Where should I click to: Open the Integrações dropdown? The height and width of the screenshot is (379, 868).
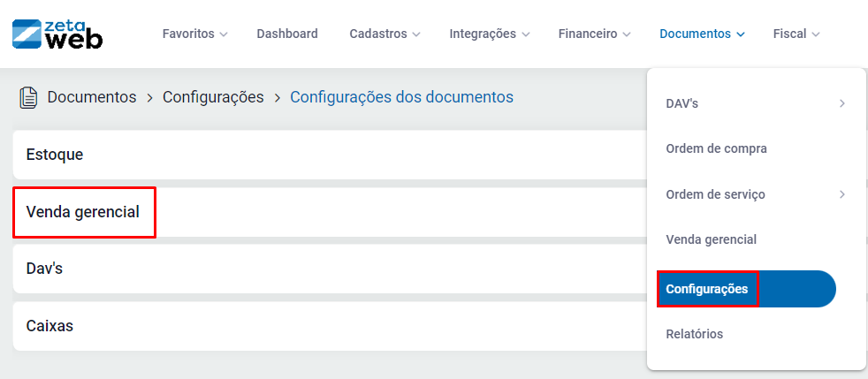point(489,34)
